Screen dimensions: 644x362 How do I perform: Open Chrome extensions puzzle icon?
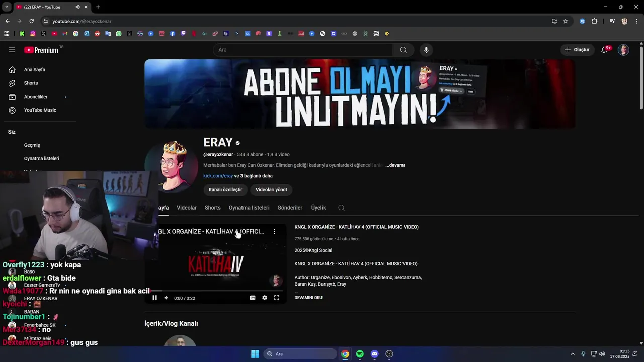pos(595,21)
